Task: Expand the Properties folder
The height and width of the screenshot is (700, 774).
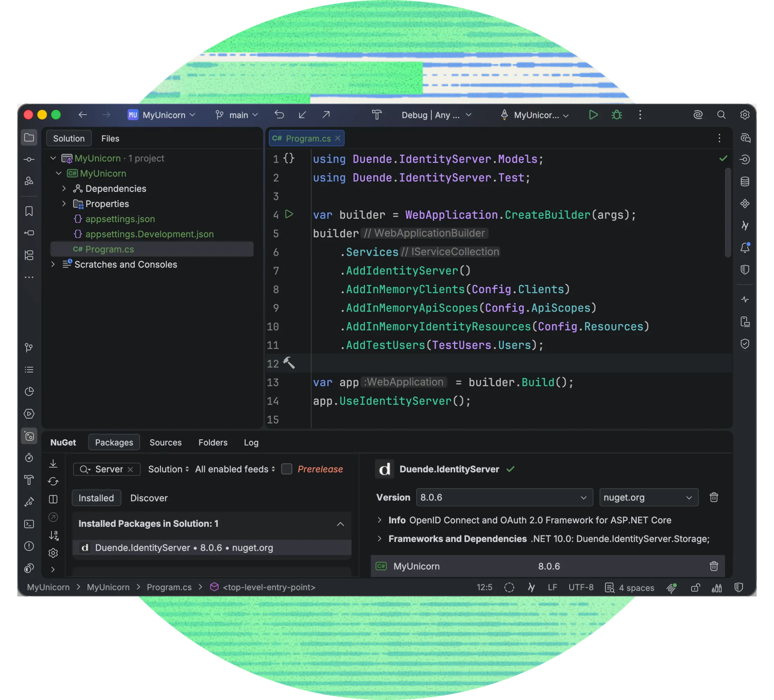Action: pos(64,203)
